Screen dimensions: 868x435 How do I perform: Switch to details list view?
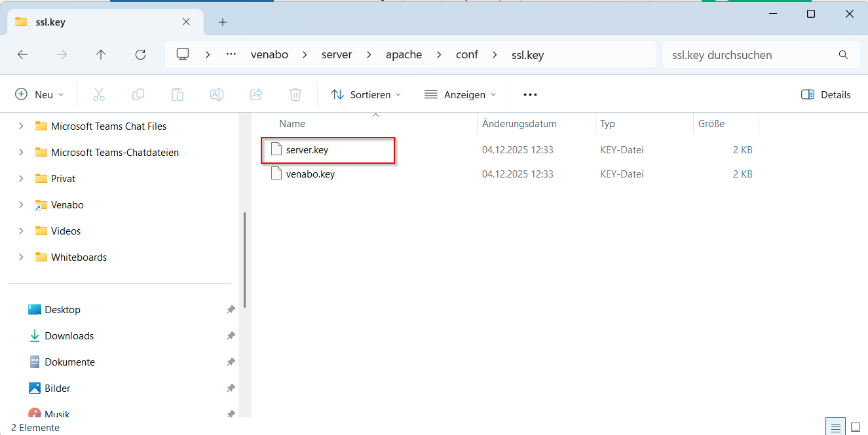[x=835, y=428]
